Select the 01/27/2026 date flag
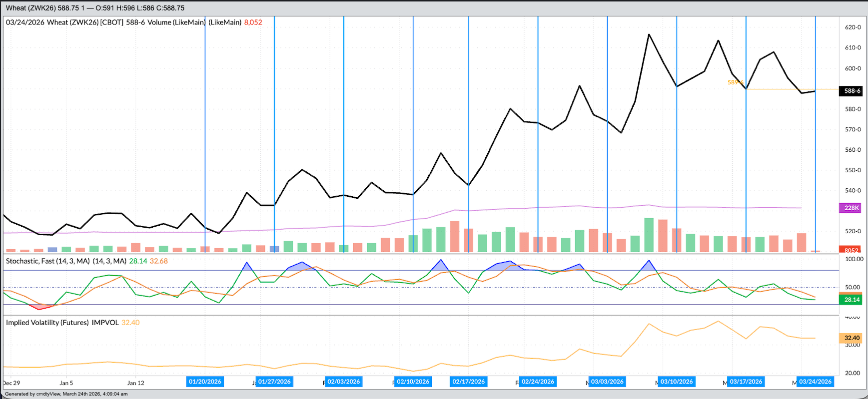The image size is (868, 399). [x=274, y=382]
